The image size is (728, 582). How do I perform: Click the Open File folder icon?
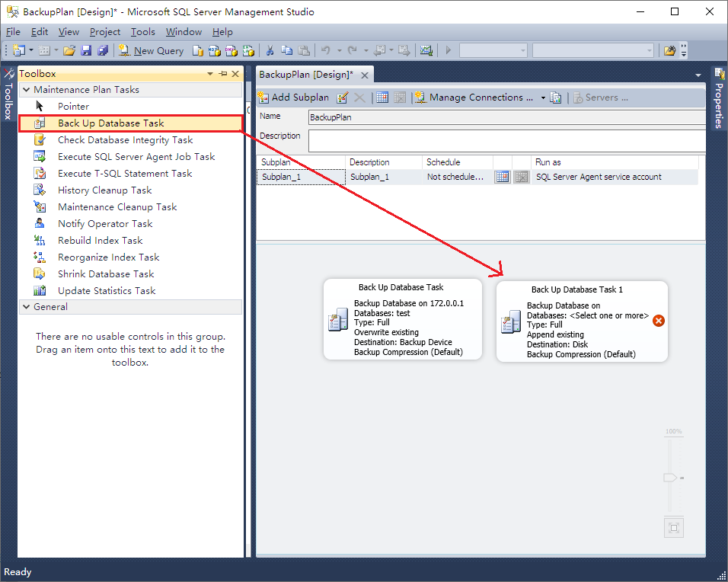click(x=69, y=50)
